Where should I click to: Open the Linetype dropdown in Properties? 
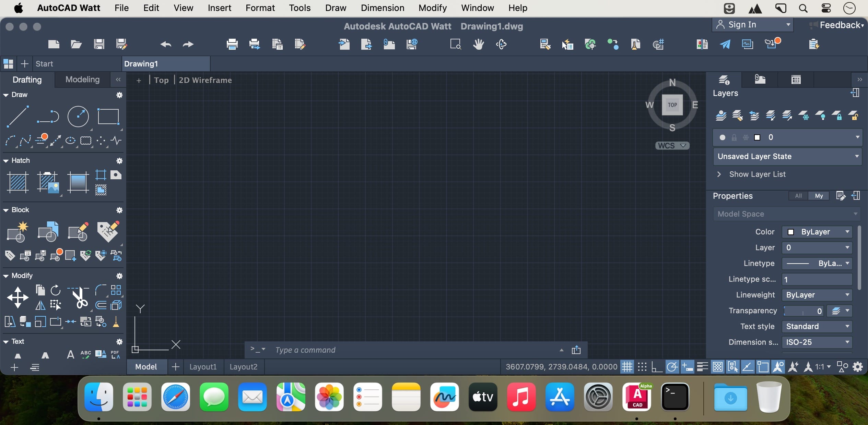[817, 263]
